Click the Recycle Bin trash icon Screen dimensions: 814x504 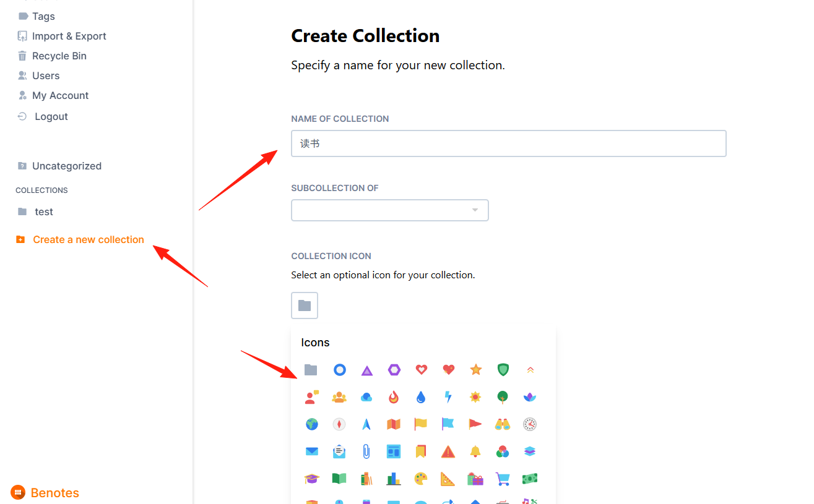click(x=23, y=56)
